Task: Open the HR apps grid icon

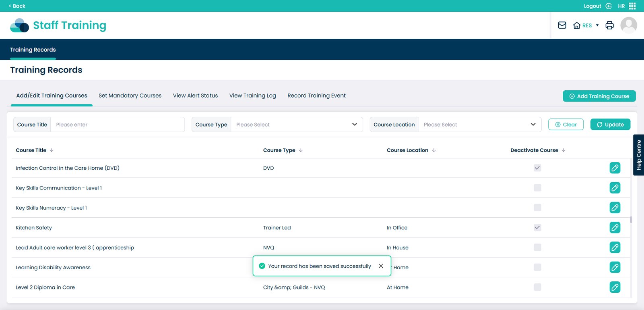Action: point(632,6)
